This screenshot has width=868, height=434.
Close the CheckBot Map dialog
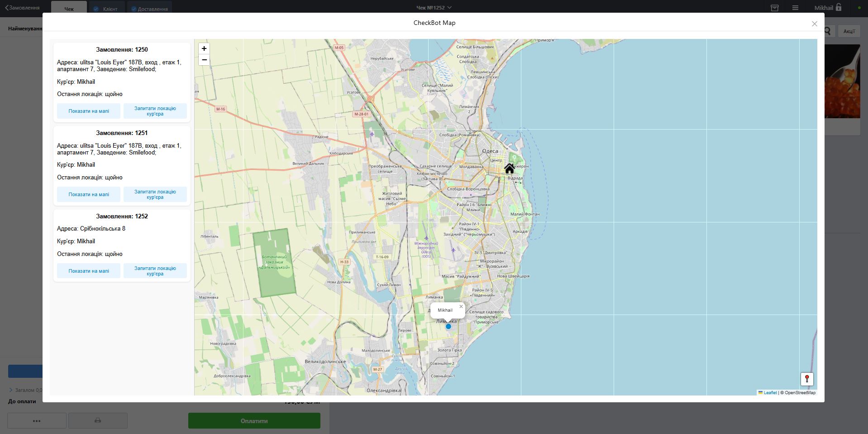[814, 24]
